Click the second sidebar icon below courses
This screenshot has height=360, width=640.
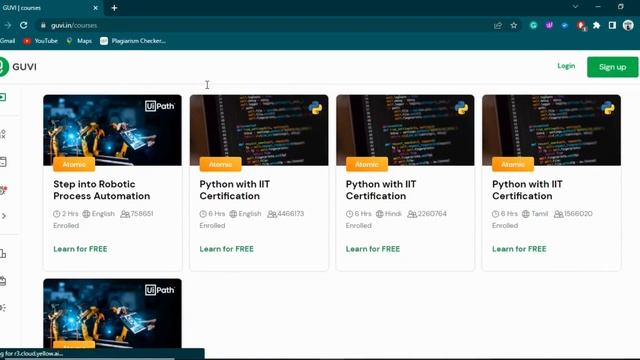[3, 133]
